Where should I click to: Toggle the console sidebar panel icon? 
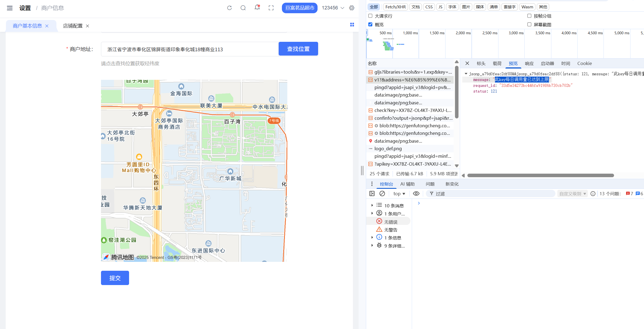coord(372,194)
